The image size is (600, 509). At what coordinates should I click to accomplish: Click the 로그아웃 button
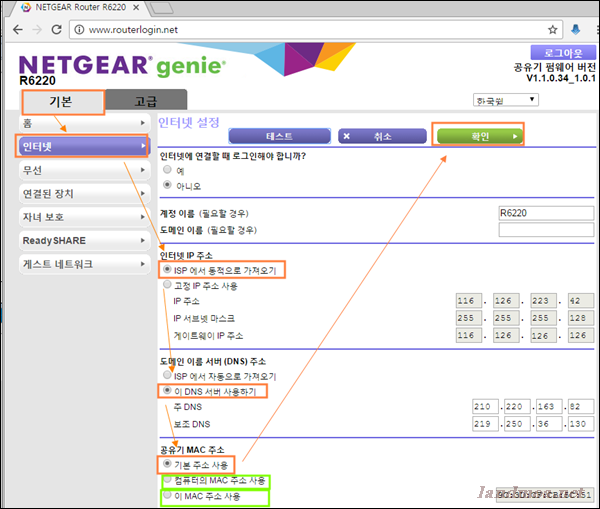coord(563,53)
